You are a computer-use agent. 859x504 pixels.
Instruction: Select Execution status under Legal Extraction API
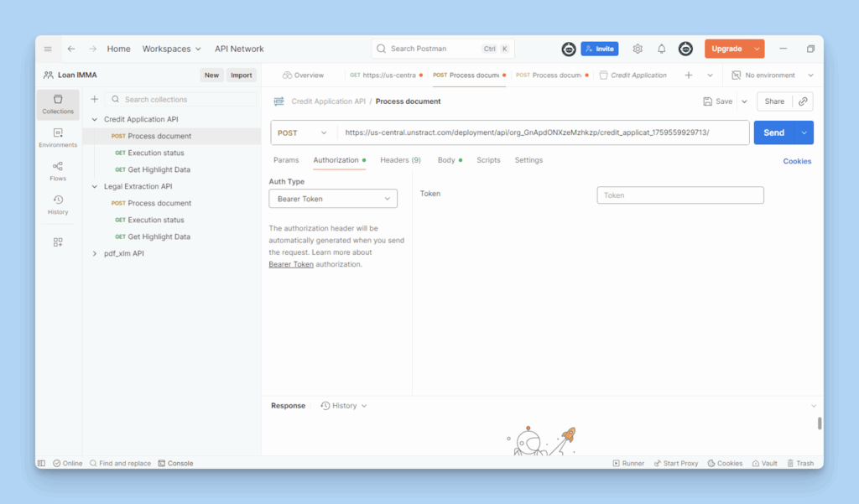point(156,220)
